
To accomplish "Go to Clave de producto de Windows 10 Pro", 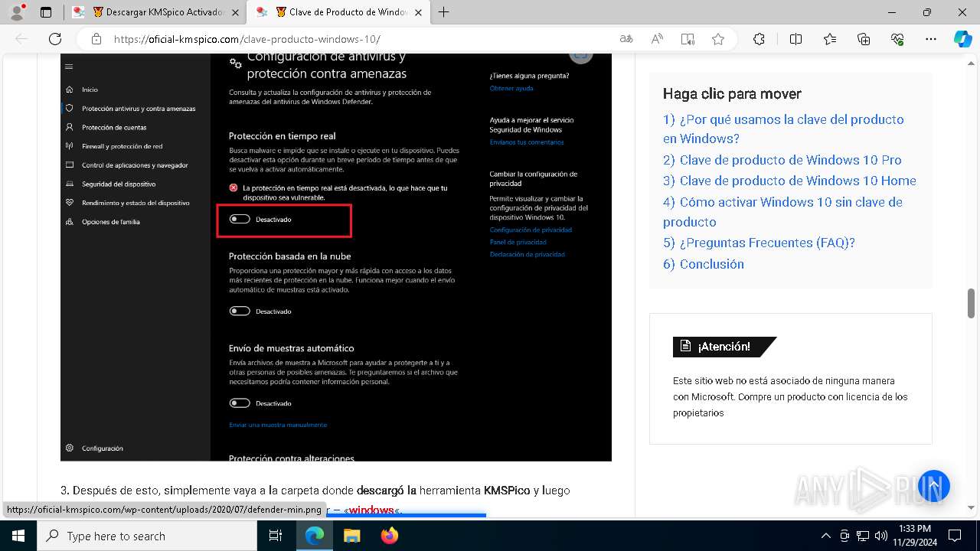I will point(782,160).
